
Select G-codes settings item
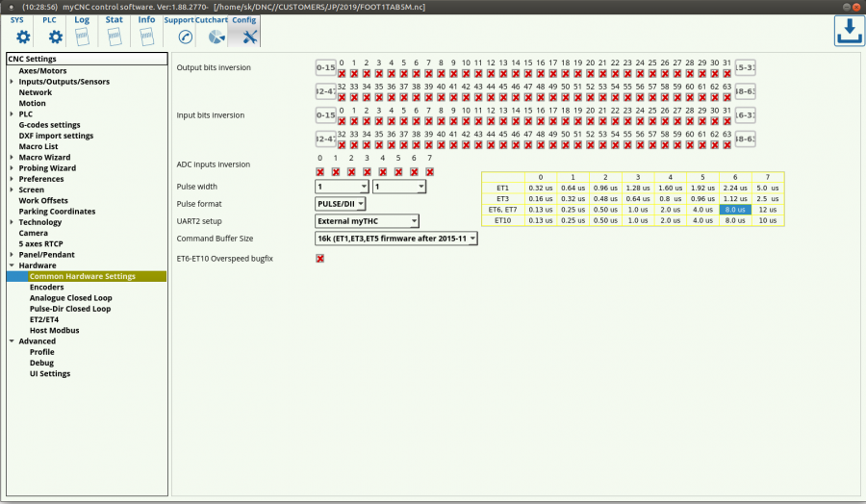(50, 125)
